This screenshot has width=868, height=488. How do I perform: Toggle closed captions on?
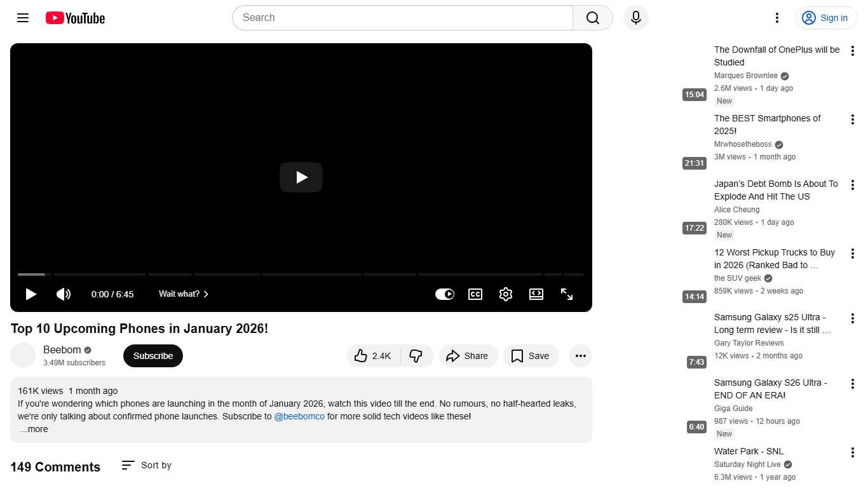475,294
